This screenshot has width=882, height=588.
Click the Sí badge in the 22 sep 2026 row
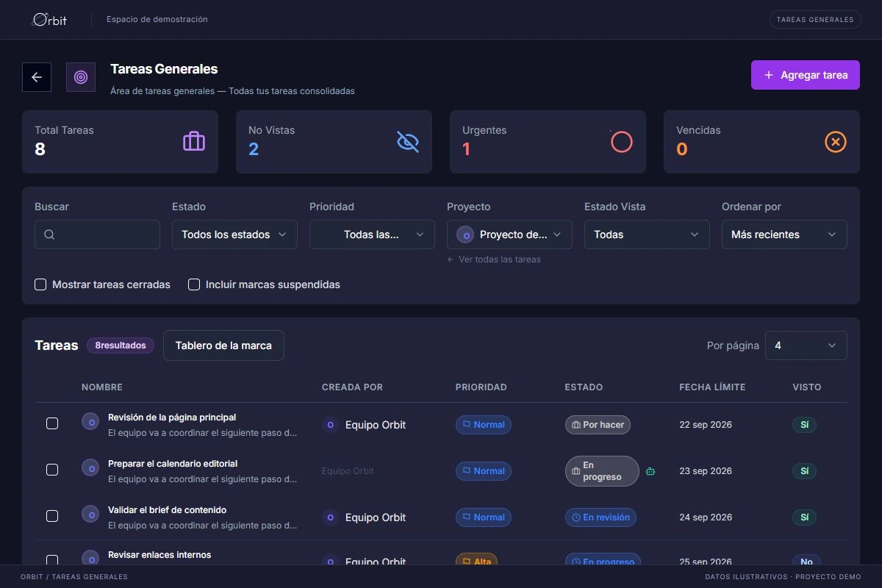click(804, 425)
